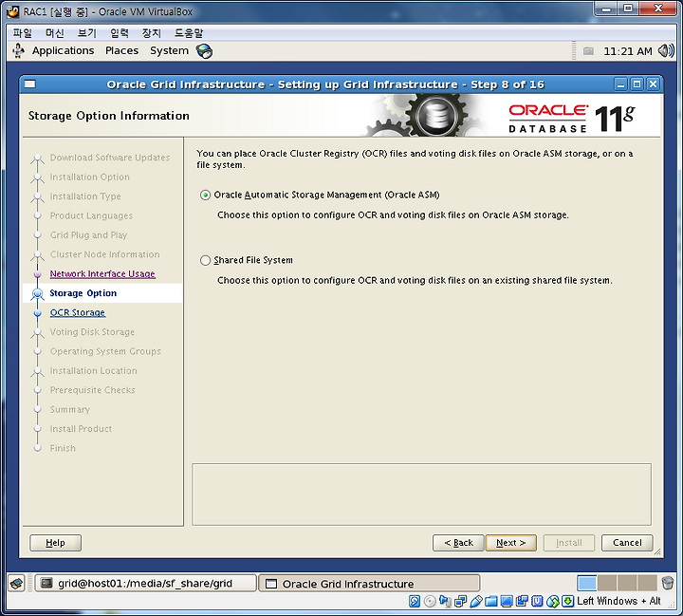Proceed with the Next > button
The height and width of the screenshot is (616, 683).
click(511, 543)
